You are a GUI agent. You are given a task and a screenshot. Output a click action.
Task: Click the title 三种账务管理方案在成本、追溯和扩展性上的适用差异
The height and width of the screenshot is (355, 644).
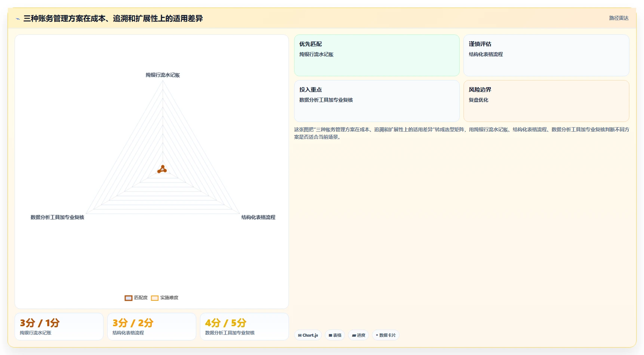tap(113, 18)
